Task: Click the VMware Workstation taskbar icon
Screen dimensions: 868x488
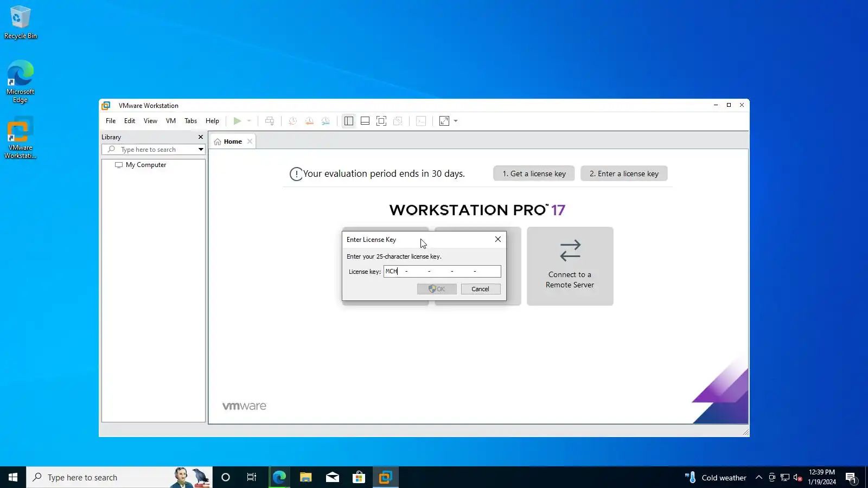Action: (x=386, y=477)
